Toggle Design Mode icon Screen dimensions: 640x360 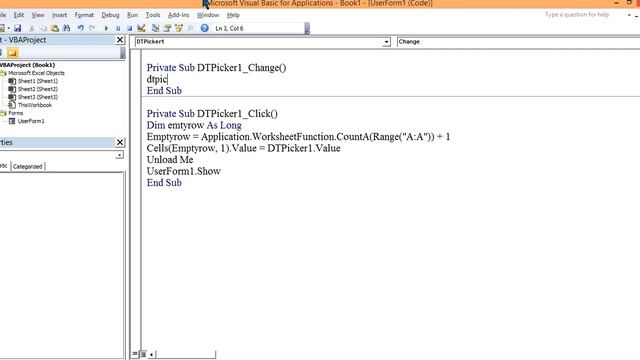coord(141,28)
